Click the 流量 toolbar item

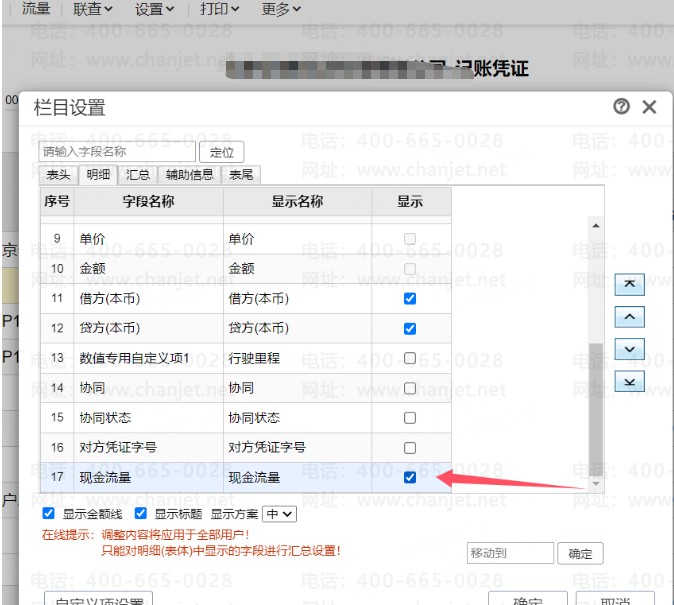point(36,8)
